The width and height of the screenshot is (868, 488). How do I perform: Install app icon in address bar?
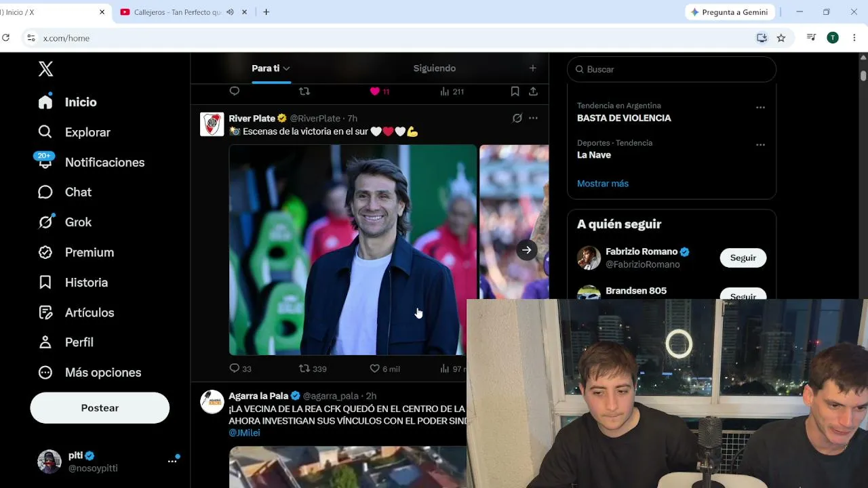click(x=762, y=38)
